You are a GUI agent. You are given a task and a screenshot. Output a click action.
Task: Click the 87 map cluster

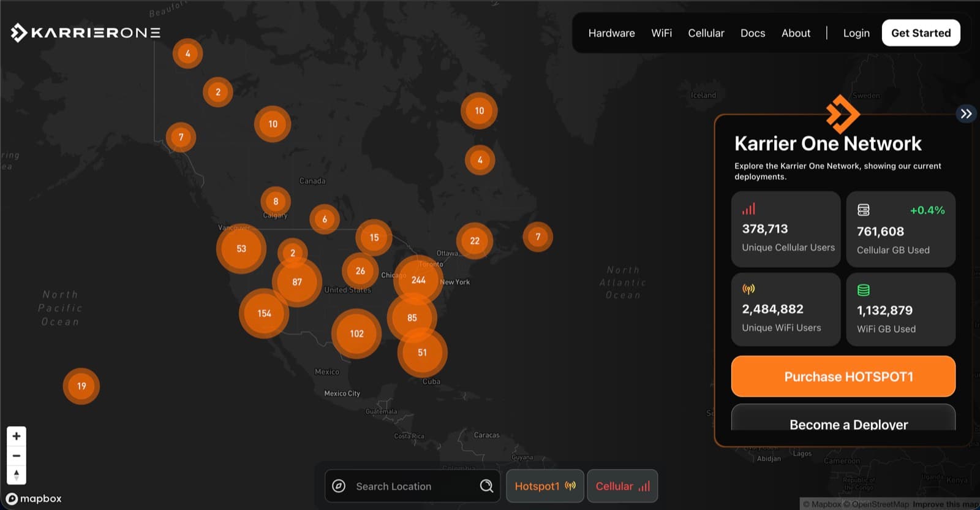click(x=297, y=282)
